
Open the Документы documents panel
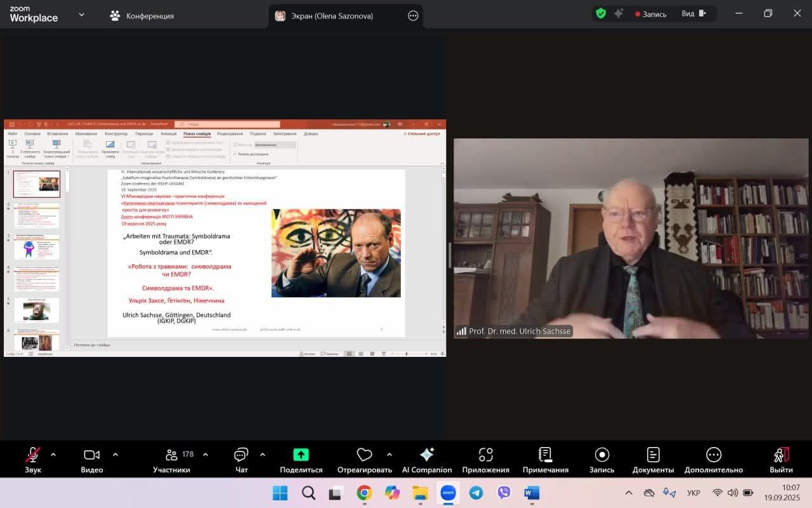(653, 455)
